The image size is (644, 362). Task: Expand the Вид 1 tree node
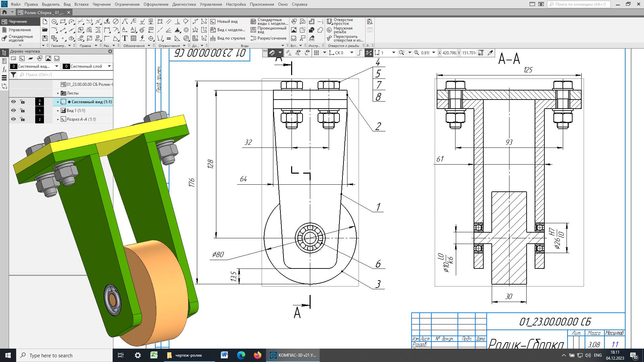tap(58, 111)
